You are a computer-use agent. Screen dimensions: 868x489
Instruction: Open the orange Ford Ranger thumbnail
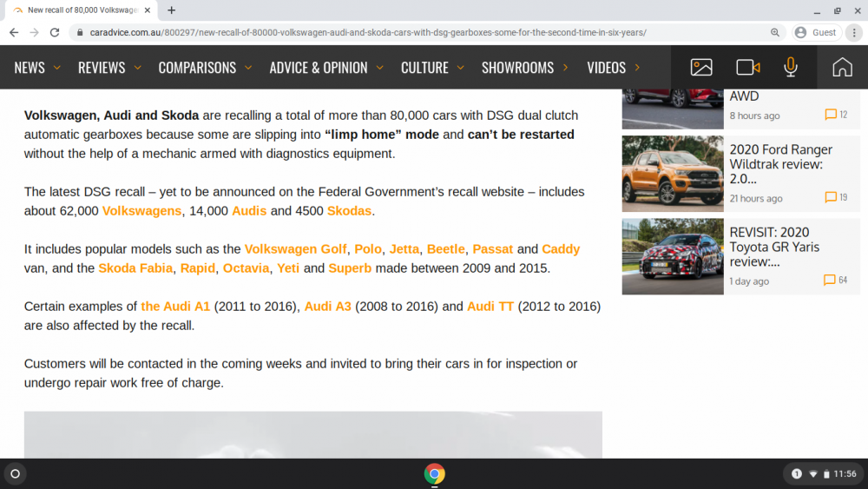tap(673, 174)
